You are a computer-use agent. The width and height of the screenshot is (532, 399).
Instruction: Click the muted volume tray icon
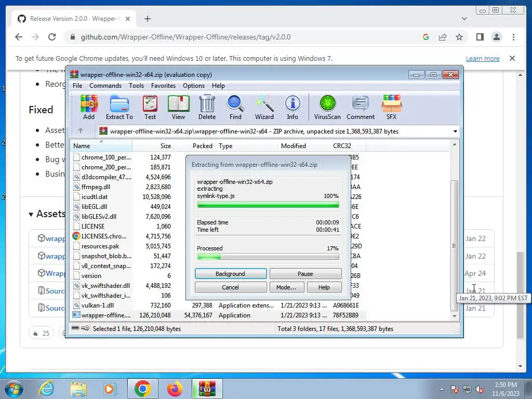click(x=480, y=390)
